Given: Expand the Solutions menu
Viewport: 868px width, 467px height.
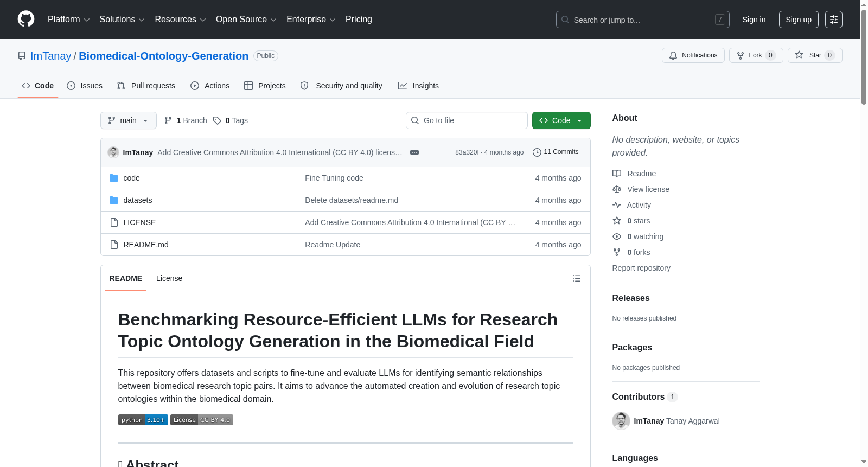Looking at the screenshot, I should coord(122,20).
